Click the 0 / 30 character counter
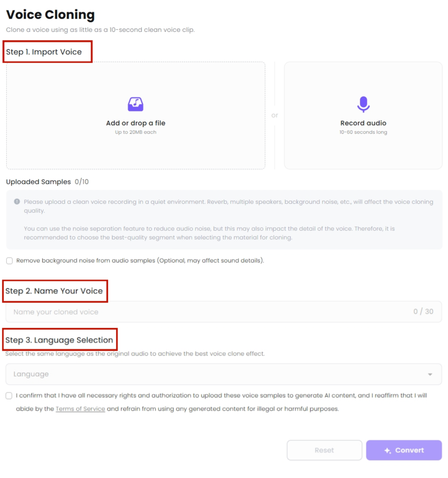This screenshot has width=448, height=478. 423,312
